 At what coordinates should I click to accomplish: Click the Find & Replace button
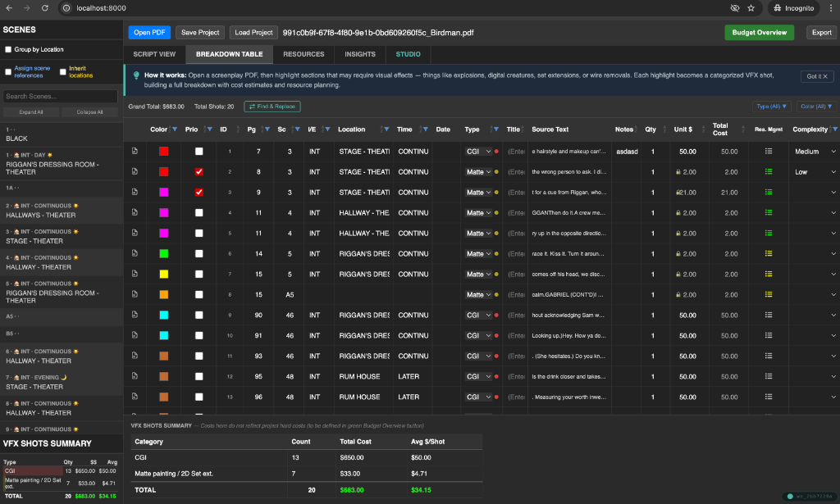(272, 107)
